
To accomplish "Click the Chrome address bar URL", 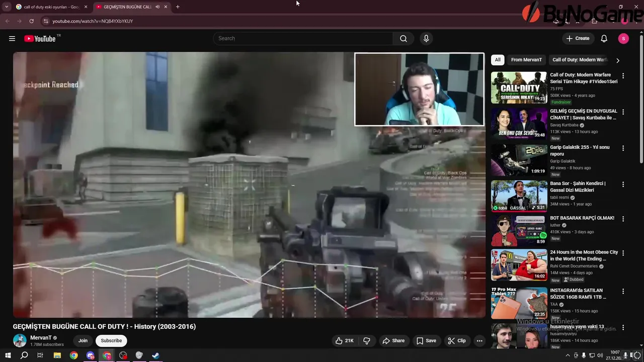I will coord(93,21).
